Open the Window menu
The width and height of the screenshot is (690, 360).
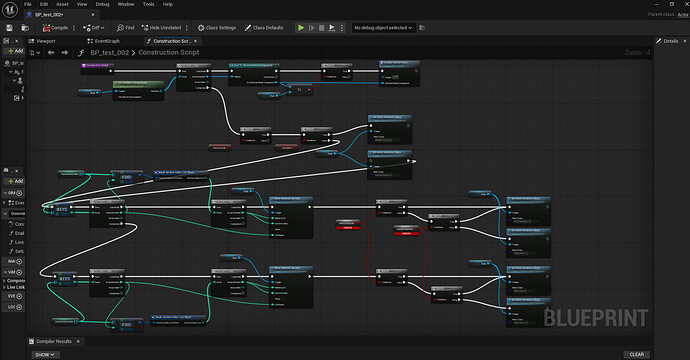126,4
